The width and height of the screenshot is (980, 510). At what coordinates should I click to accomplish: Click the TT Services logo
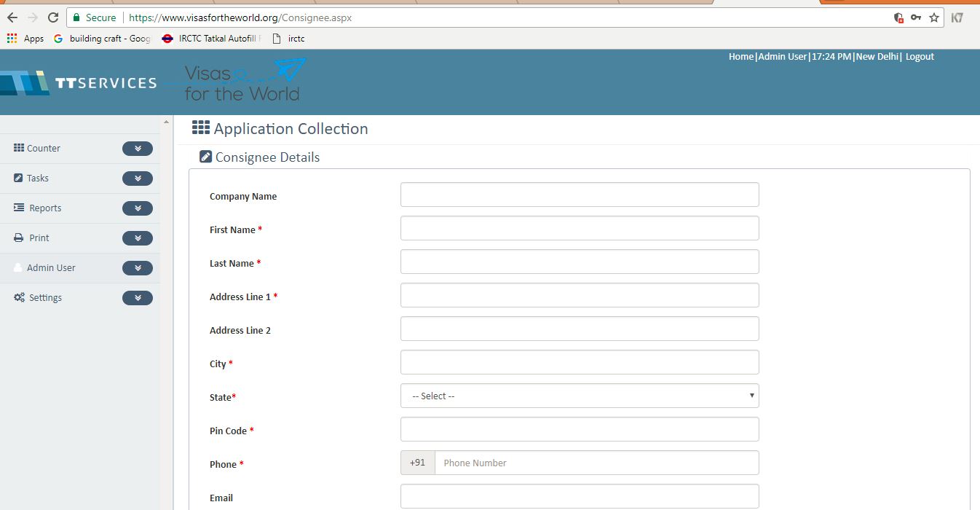coord(79,83)
